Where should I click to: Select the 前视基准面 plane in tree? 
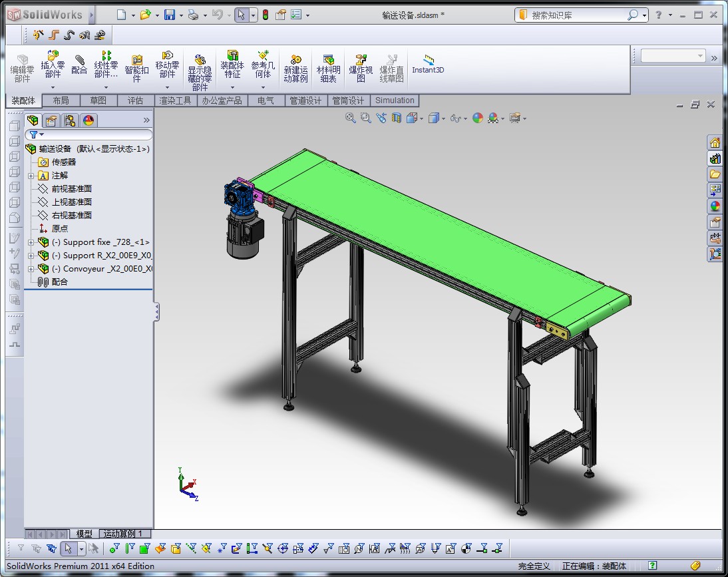[71, 189]
